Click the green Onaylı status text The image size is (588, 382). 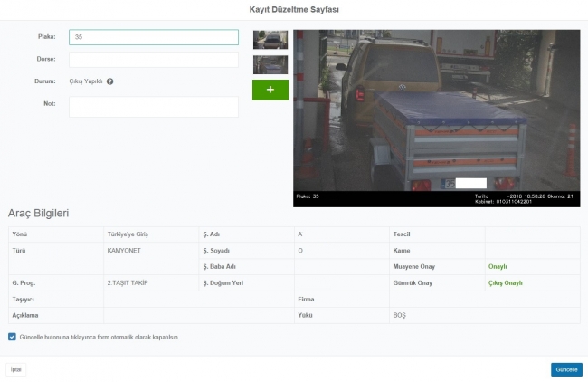coord(497,266)
